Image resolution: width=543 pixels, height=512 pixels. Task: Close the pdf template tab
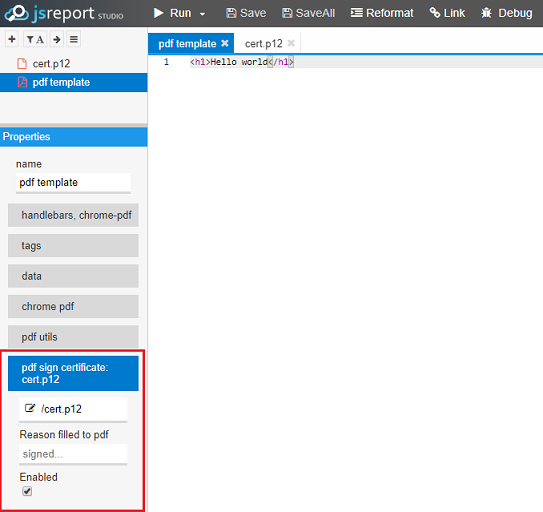coord(225,43)
